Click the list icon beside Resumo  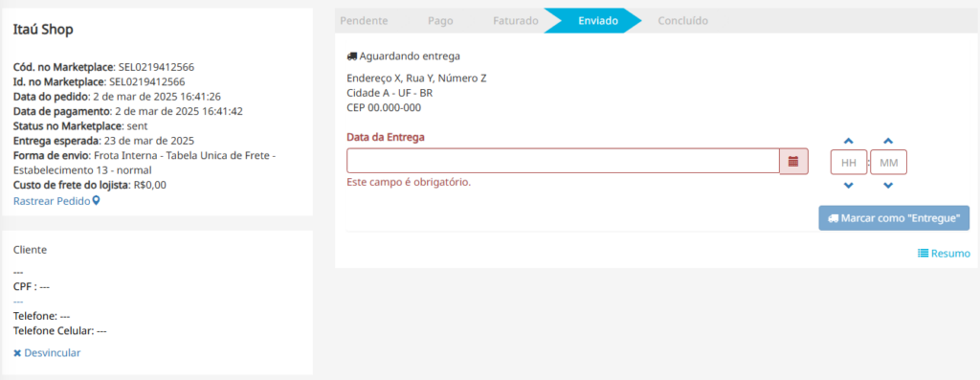click(x=923, y=253)
